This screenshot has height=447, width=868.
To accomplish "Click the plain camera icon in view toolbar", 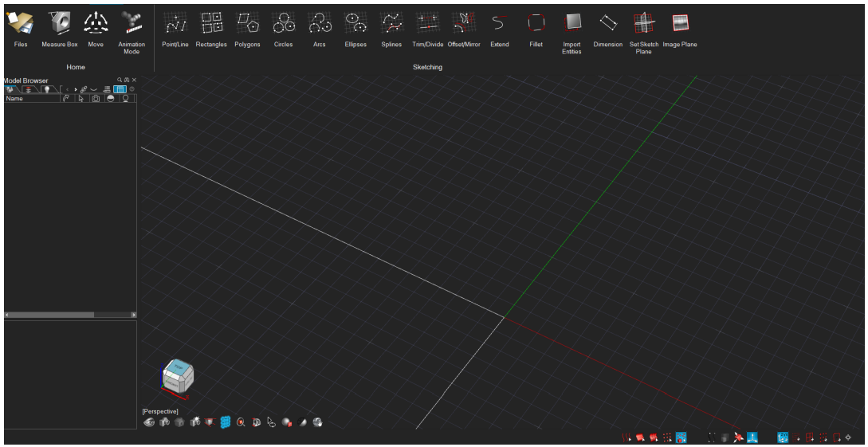I will 164,422.
